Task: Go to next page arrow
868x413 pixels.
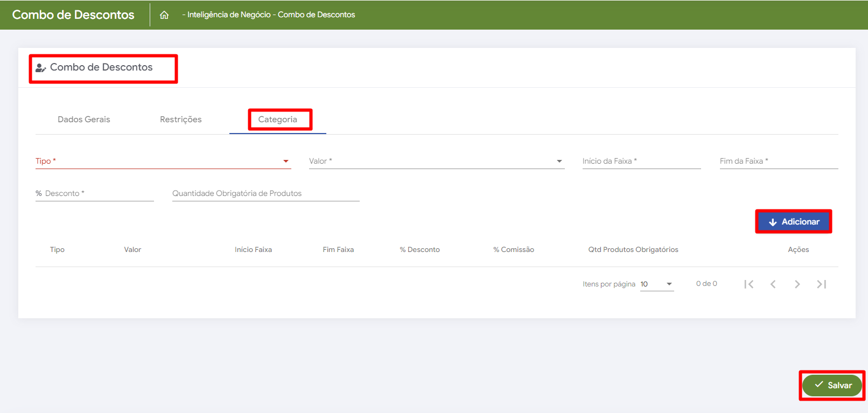Action: 797,284
